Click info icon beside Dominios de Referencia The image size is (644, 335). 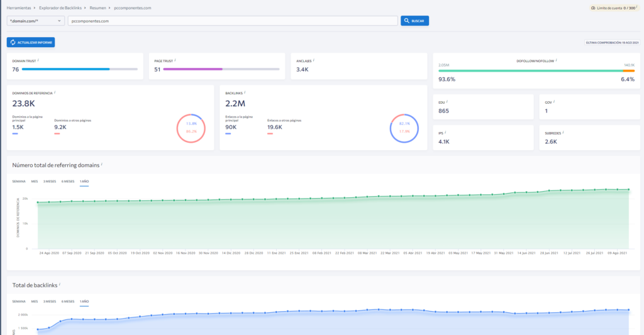click(x=55, y=92)
